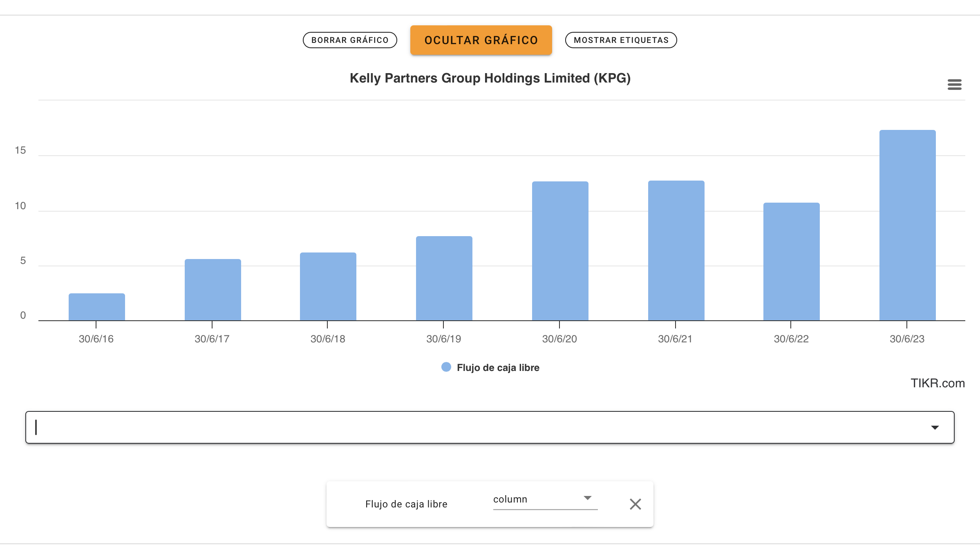This screenshot has height=545, width=980.
Task: Click the TIKR.com credit link
Action: pos(937,383)
